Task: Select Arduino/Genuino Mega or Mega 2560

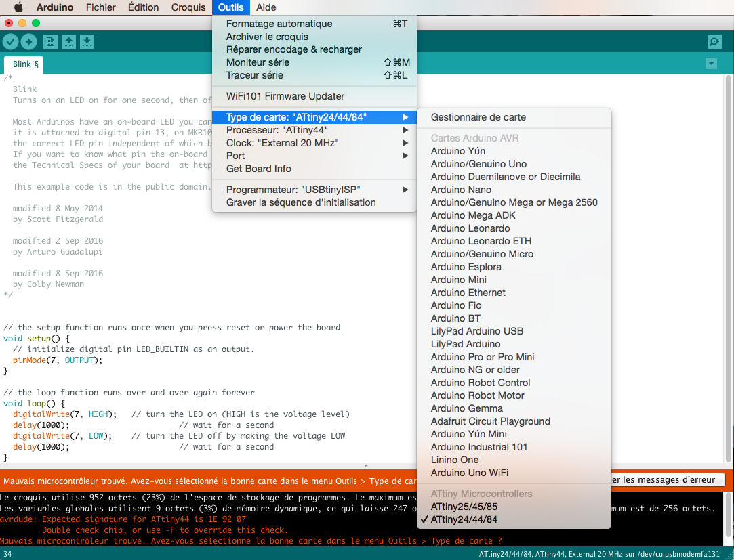Action: coord(514,202)
